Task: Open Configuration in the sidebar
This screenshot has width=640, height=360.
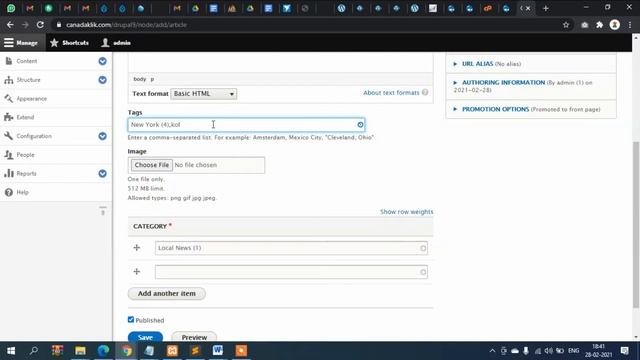Action: [x=34, y=136]
